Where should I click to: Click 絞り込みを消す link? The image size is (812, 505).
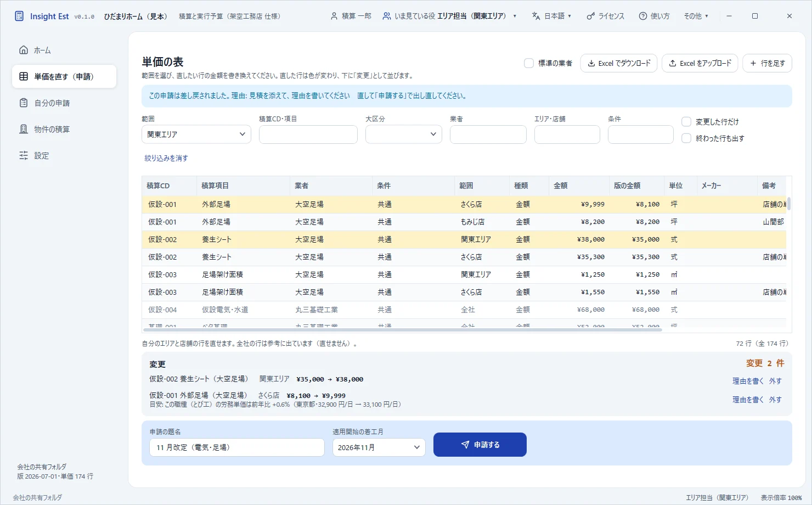[166, 158]
